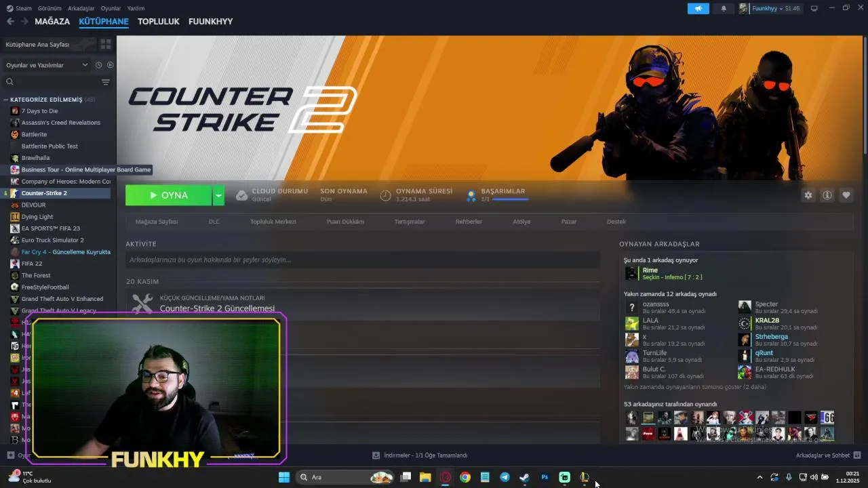Open the Oyunlar menu

pyautogui.click(x=111, y=8)
